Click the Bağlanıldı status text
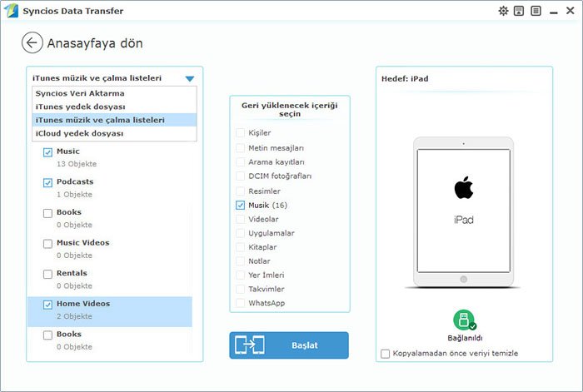This screenshot has width=583, height=392. tap(465, 338)
